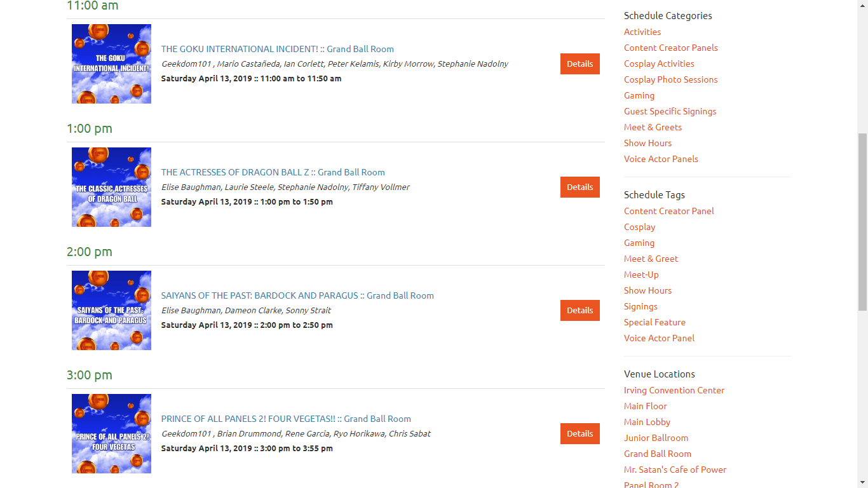Click the page vertical scrollbar thumb

coord(862,222)
